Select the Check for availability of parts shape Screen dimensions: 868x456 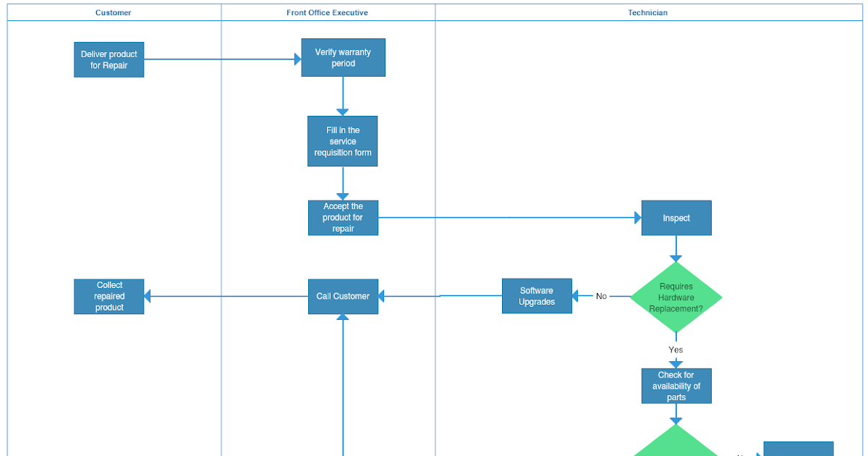click(676, 386)
